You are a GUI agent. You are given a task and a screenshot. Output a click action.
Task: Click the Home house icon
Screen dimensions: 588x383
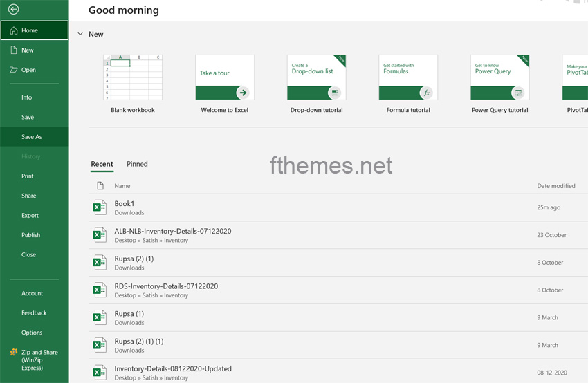[x=14, y=30]
